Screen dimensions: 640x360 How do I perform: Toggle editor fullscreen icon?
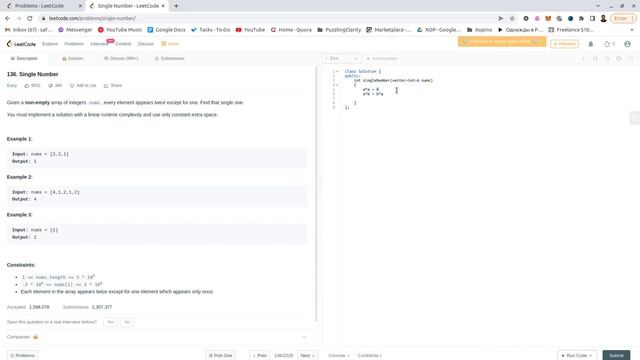pyautogui.click(x=631, y=58)
